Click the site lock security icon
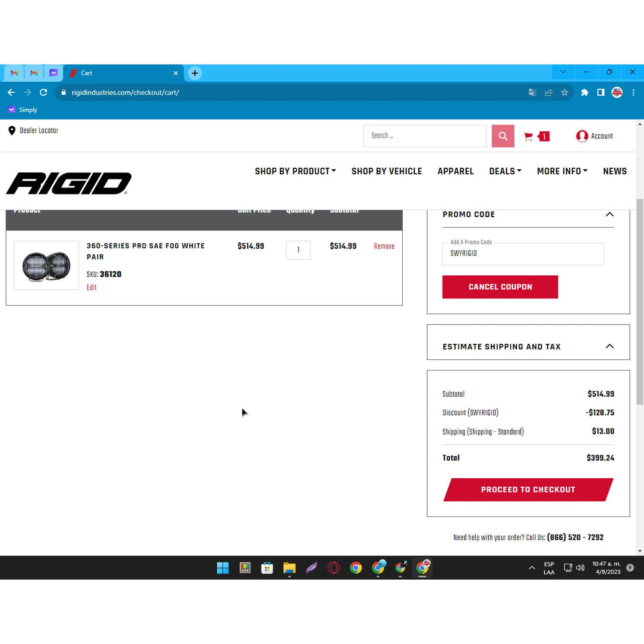 tap(64, 92)
